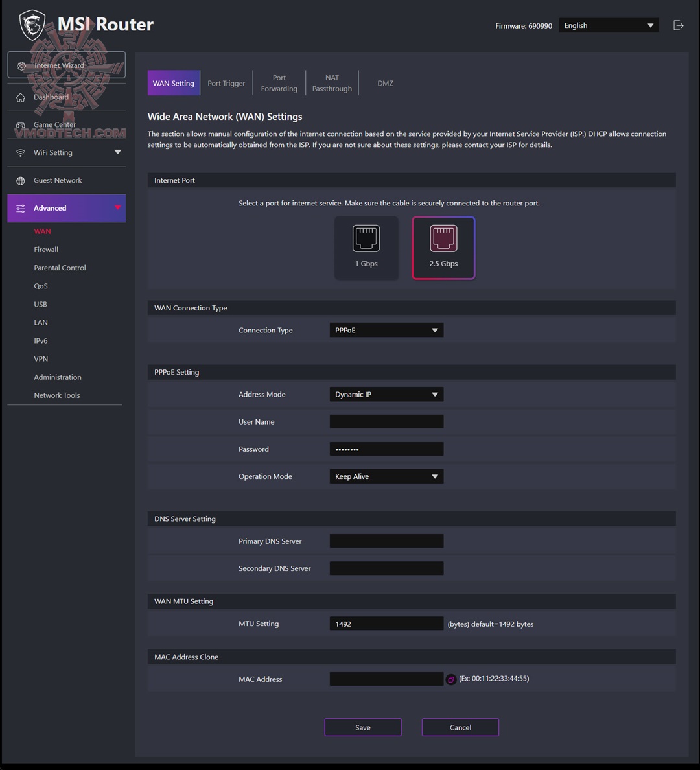Viewport: 700px width, 770px height.
Task: Click the Save button
Action: tap(363, 727)
